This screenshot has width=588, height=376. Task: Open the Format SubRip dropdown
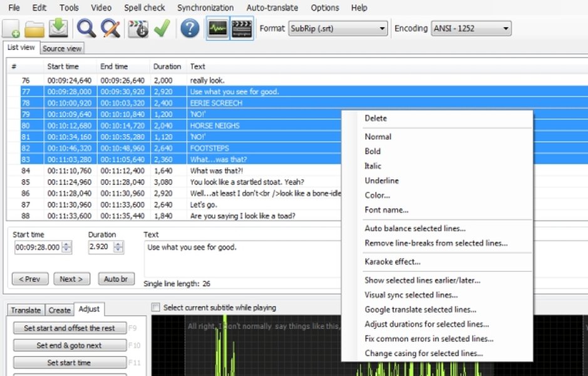click(338, 29)
